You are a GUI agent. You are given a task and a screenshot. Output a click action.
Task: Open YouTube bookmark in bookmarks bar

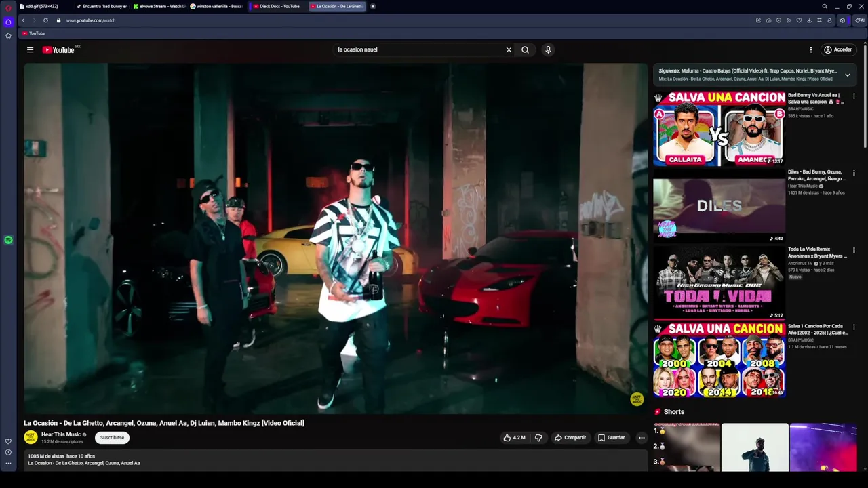tap(33, 33)
